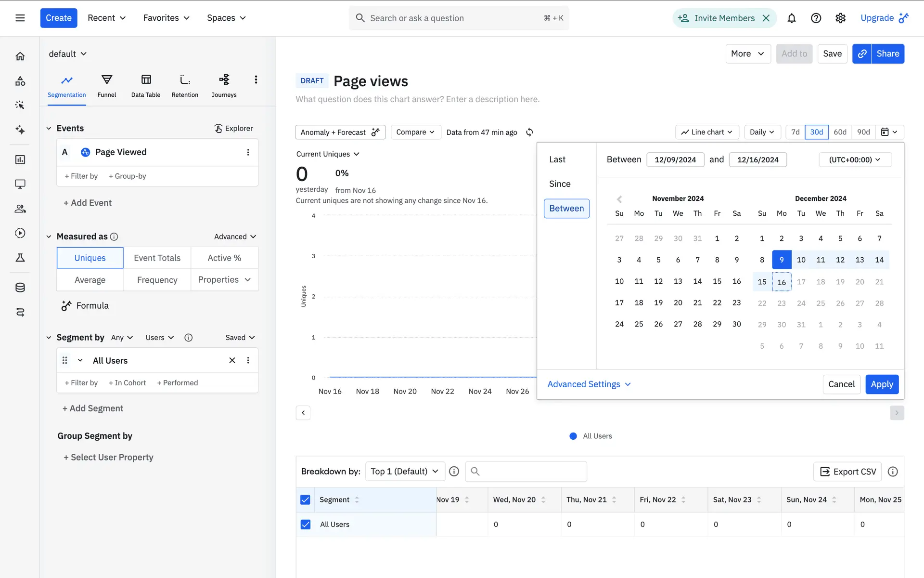The height and width of the screenshot is (578, 924).
Task: Open the UTC timezone dropdown
Action: [855, 159]
